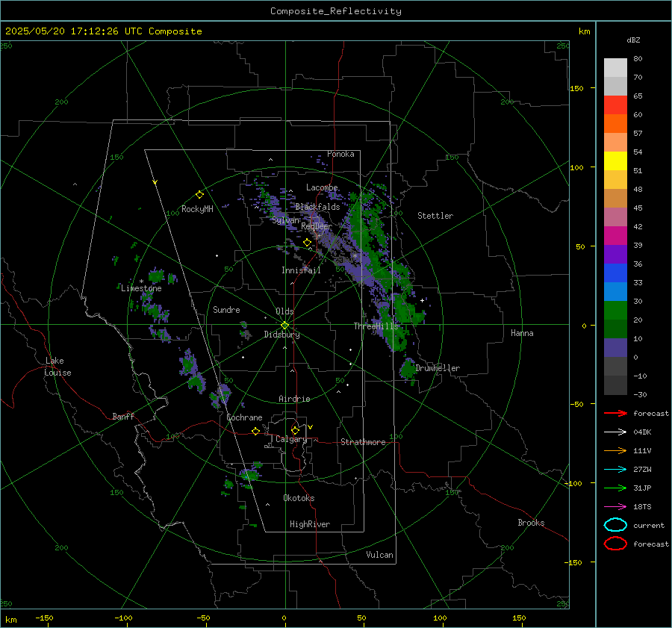Click the yellow diamond marker below Cochrane
Image resolution: width=672 pixels, height=628 pixels.
click(256, 431)
